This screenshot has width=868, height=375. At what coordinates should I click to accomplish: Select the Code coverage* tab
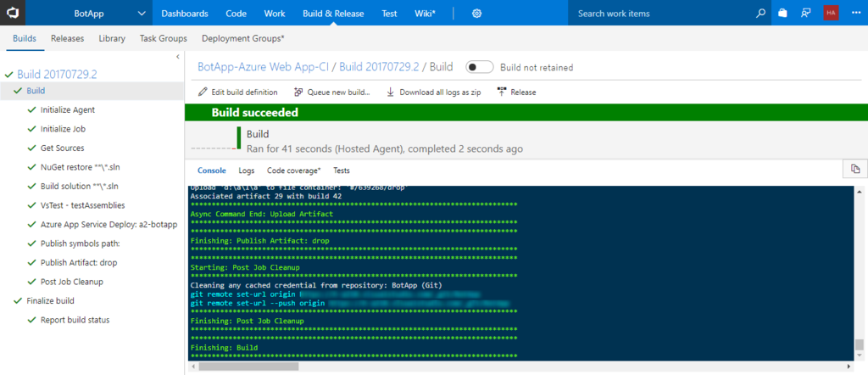294,171
